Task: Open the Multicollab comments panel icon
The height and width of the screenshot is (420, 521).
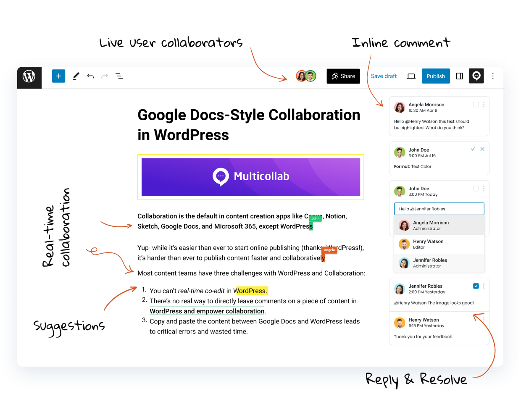Action: click(476, 76)
